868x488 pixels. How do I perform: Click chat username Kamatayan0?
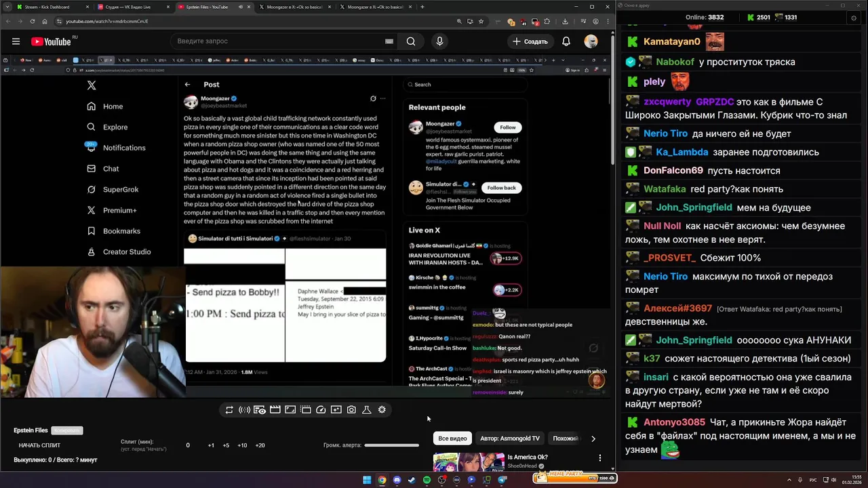[x=672, y=41]
